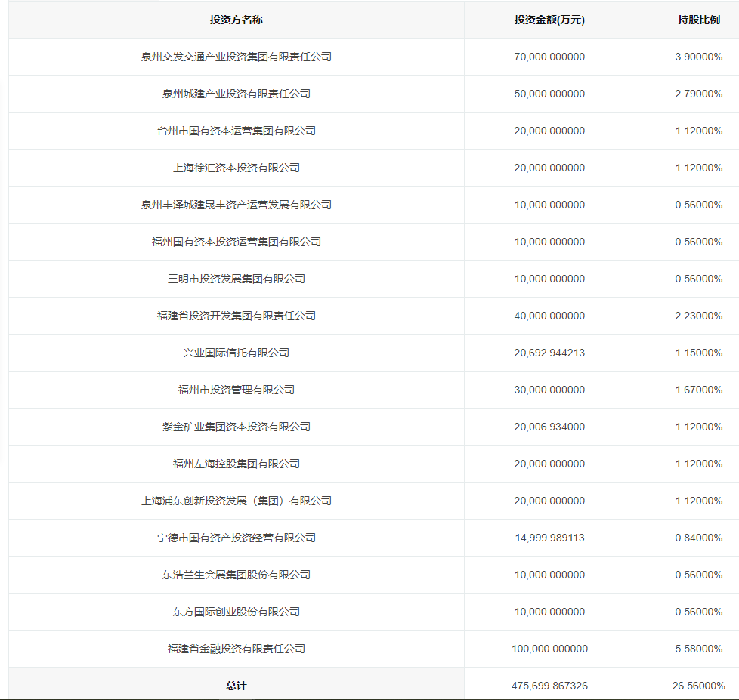
Task: Click 三明市投资发展集团 share 0.56000%
Action: coord(699,279)
